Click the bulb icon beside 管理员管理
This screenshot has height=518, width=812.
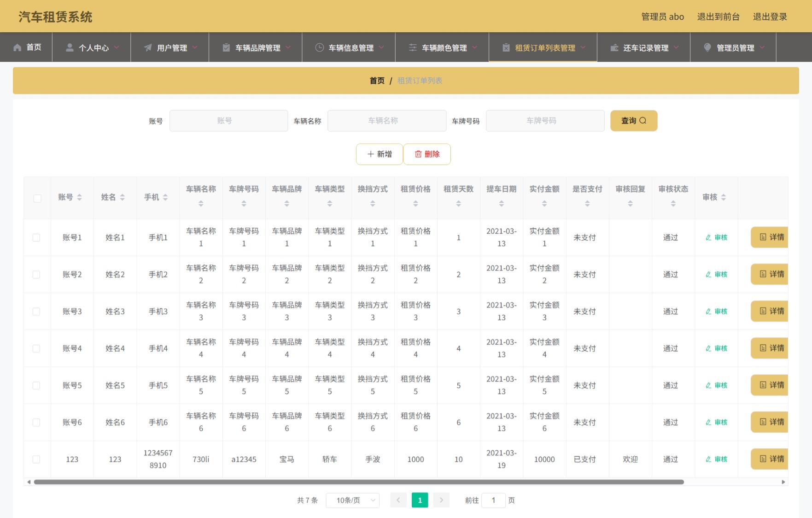707,47
